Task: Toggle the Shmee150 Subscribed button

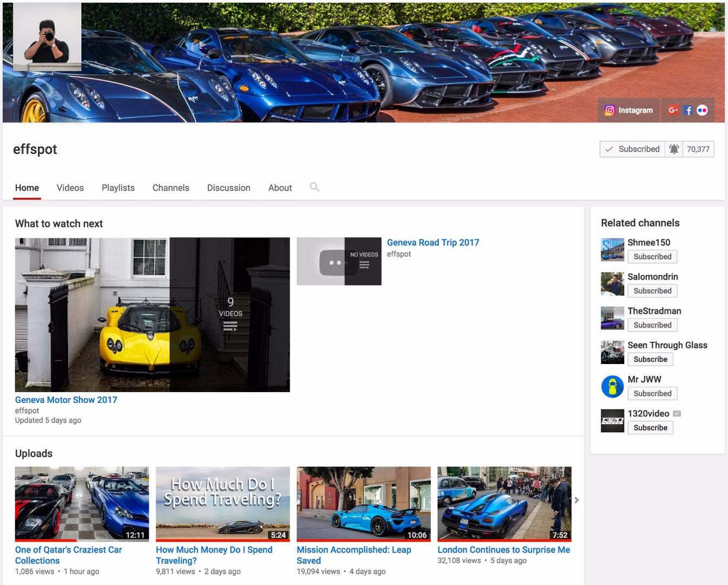Action: tap(652, 257)
